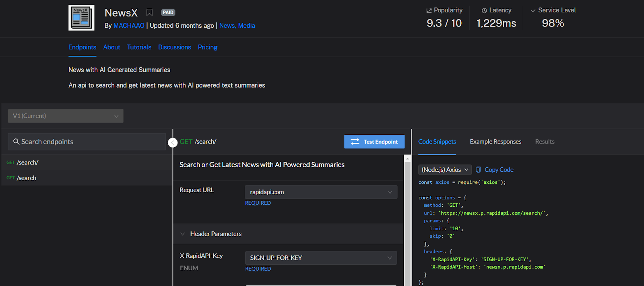The image size is (644, 286).
Task: Switch to Results tab
Action: tap(545, 142)
